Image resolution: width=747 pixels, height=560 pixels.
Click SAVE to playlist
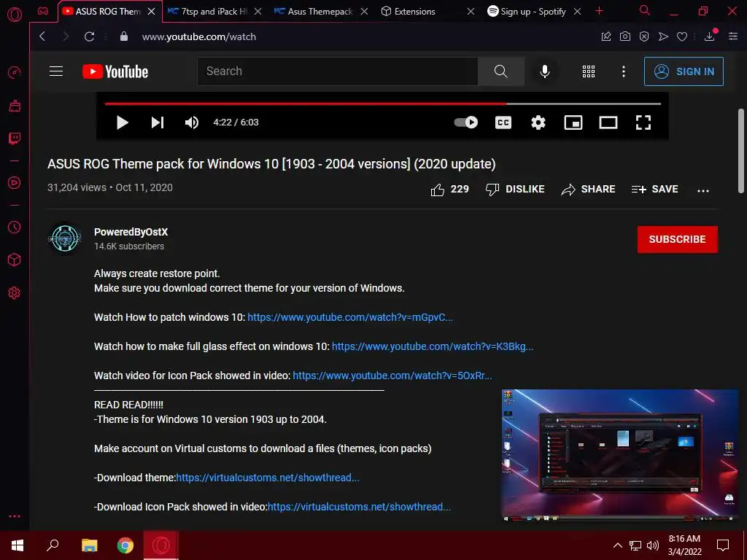click(x=654, y=190)
